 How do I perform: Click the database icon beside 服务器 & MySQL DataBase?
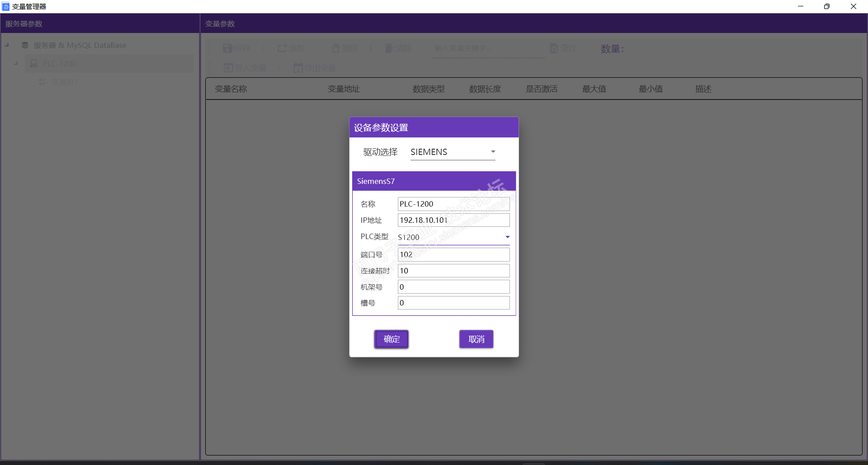(x=25, y=45)
